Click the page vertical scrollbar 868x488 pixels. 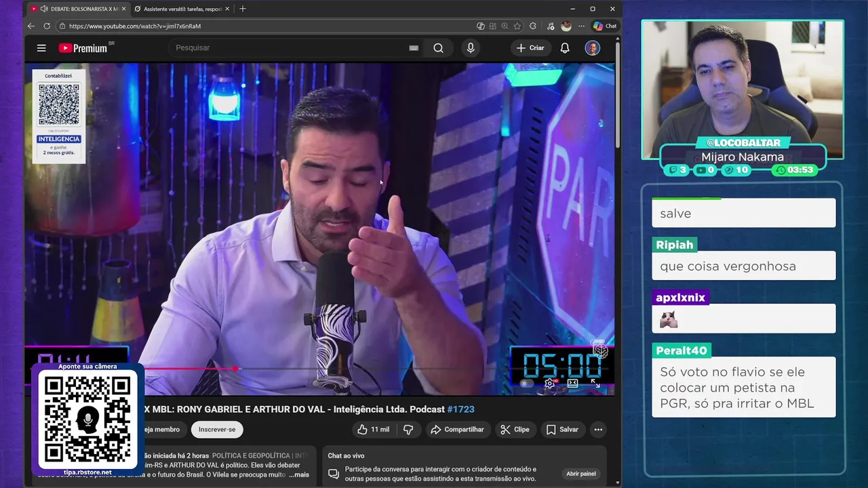(617, 95)
